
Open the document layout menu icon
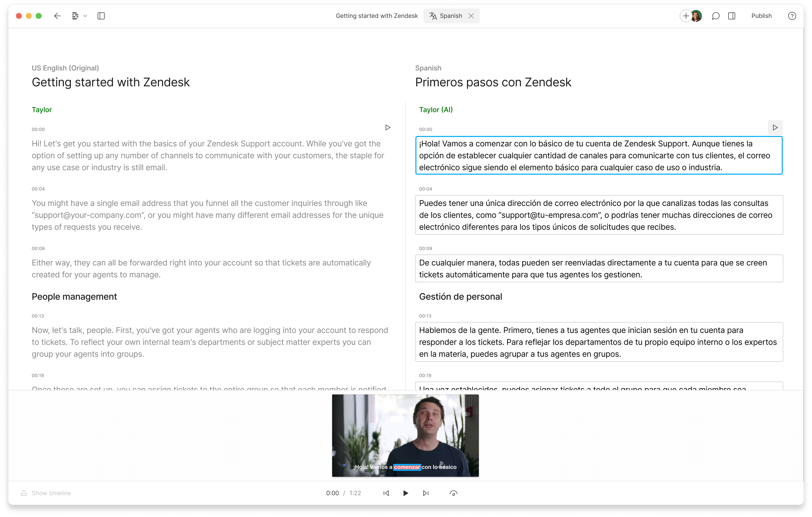point(75,16)
